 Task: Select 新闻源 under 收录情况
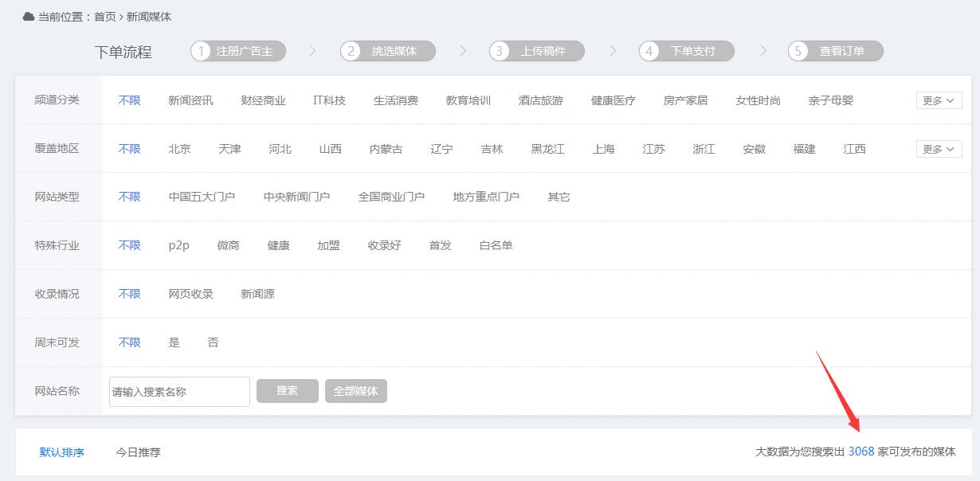tap(257, 294)
